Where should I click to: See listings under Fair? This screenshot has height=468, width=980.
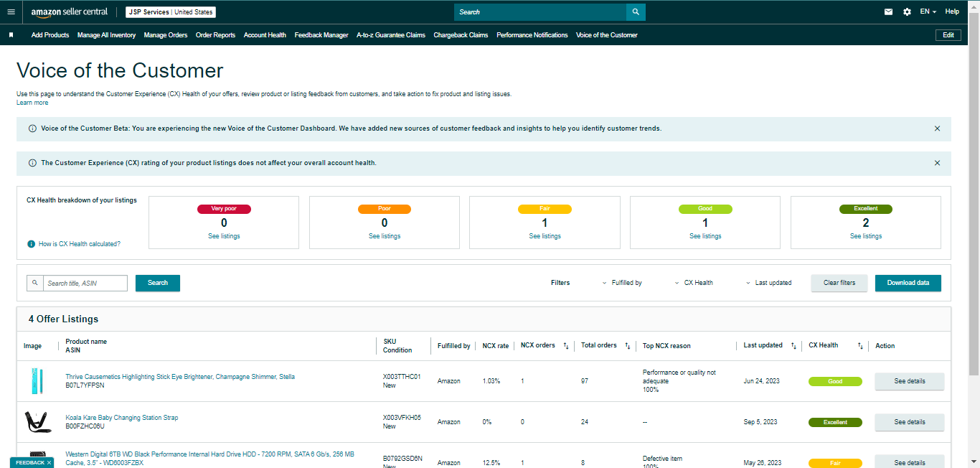point(545,236)
